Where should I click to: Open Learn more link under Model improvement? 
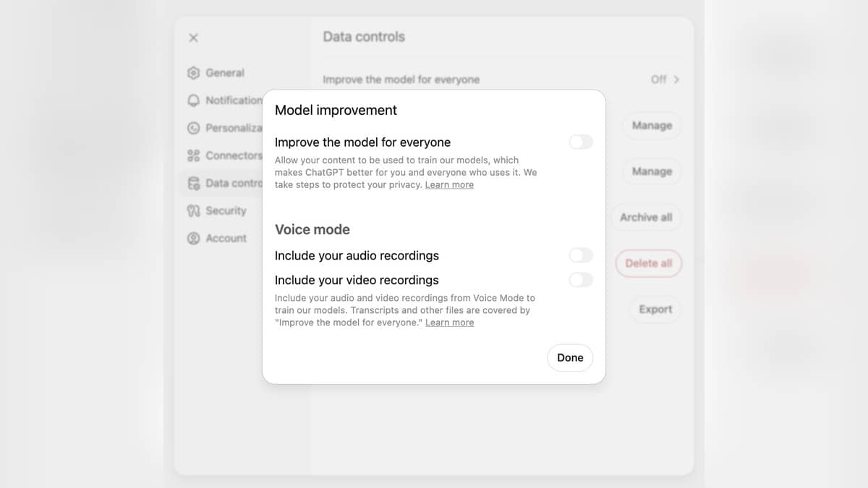[x=449, y=185]
